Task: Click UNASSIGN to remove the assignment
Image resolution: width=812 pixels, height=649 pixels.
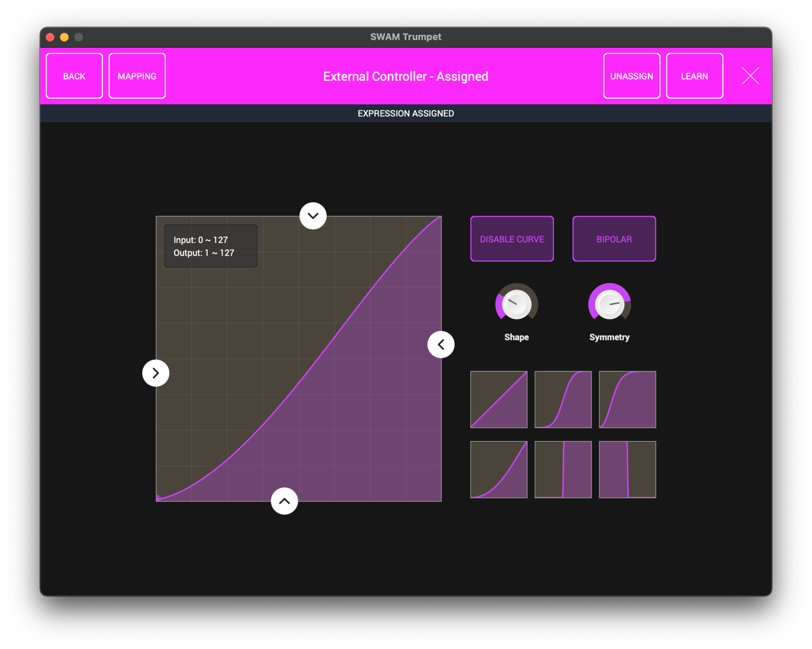Action: 631,76
